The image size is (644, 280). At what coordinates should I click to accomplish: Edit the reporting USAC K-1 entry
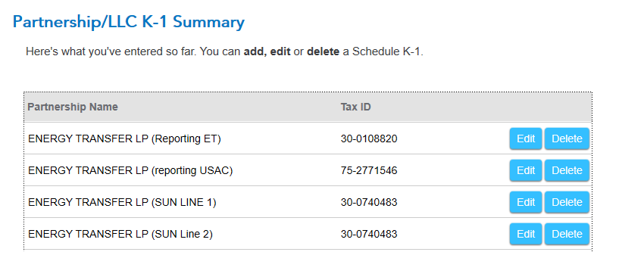pyautogui.click(x=526, y=170)
